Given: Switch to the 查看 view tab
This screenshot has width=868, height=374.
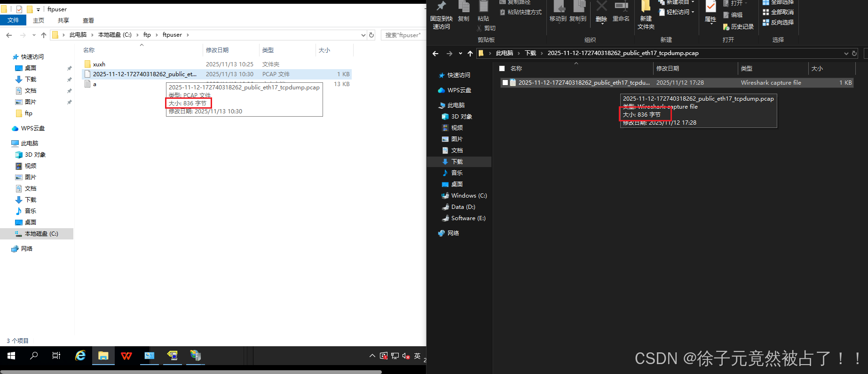Looking at the screenshot, I should point(88,20).
